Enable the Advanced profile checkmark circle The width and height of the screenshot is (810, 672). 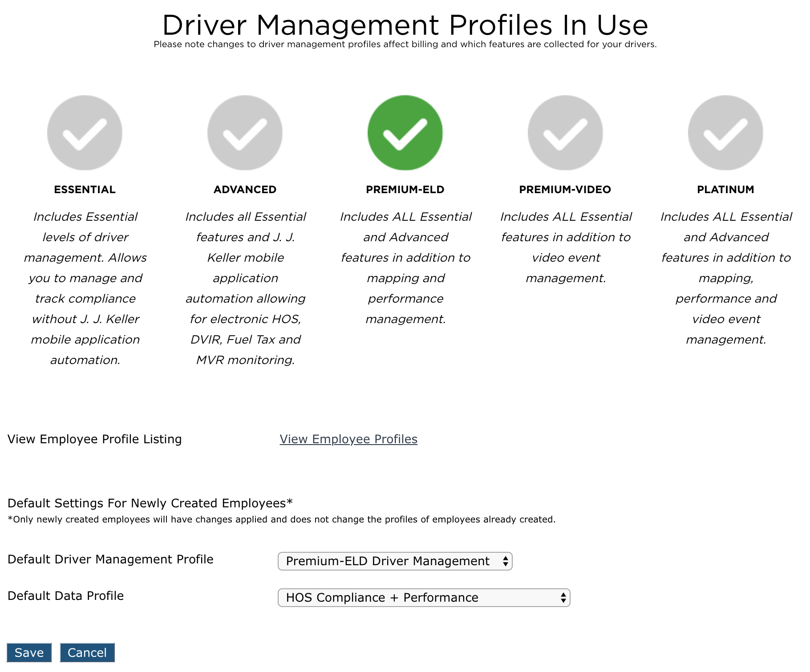click(245, 133)
